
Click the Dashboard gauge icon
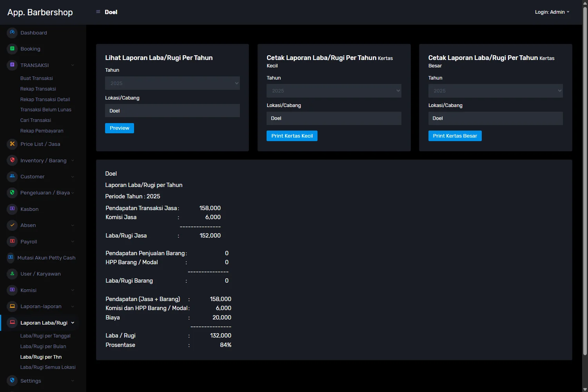click(12, 33)
